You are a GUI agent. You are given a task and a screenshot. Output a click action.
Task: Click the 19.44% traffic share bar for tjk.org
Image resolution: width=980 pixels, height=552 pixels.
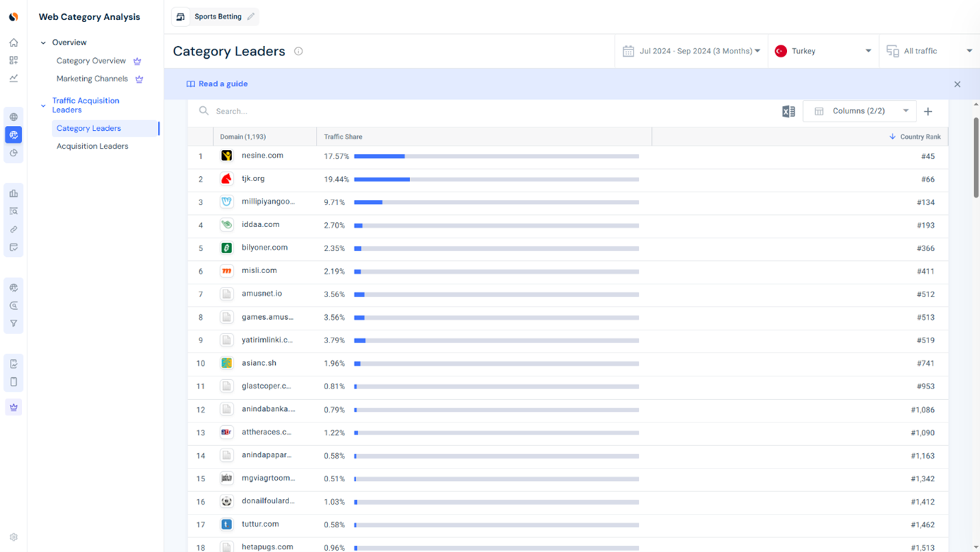(496, 180)
